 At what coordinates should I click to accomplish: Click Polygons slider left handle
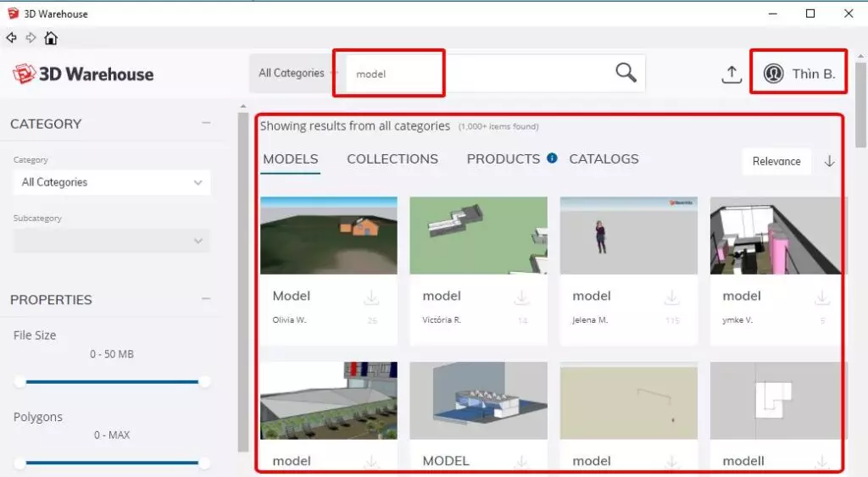[x=20, y=463]
